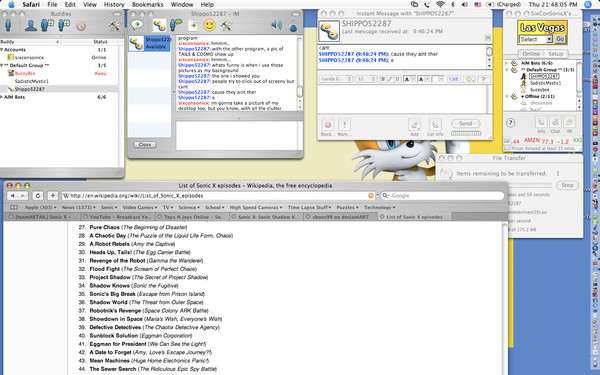The image size is (600, 375).
Task: Open the Safari bookmarks book icon
Action: point(14,207)
